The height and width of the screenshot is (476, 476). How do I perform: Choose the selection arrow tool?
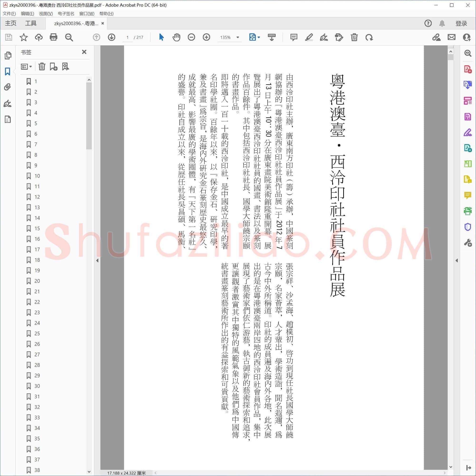click(x=161, y=37)
